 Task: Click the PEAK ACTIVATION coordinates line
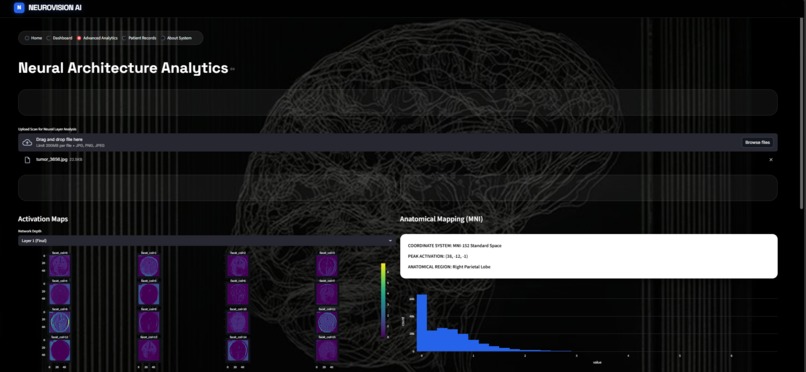pos(438,256)
